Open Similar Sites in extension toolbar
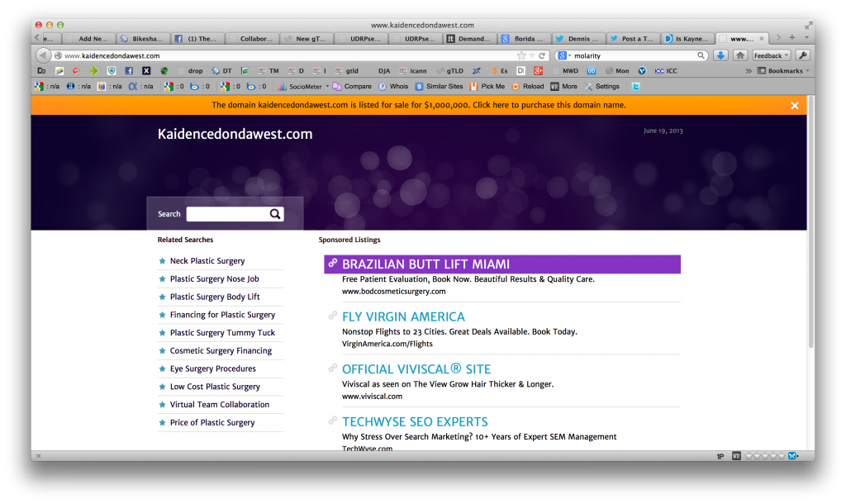Viewport: 846px width, 504px height. coord(440,86)
